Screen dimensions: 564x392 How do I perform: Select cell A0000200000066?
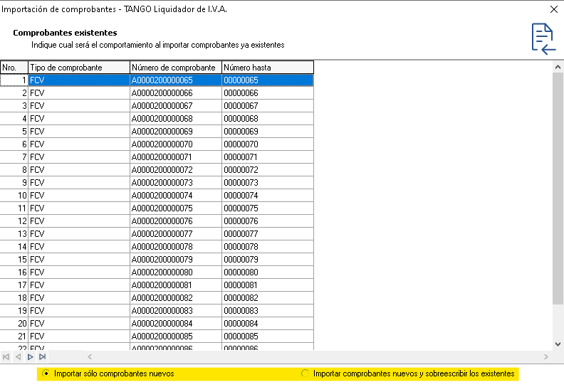(x=176, y=93)
